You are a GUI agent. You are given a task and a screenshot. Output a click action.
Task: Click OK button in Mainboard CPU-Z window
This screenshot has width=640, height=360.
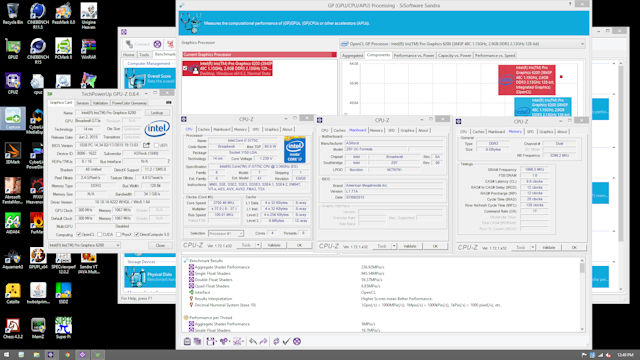pos(435,246)
